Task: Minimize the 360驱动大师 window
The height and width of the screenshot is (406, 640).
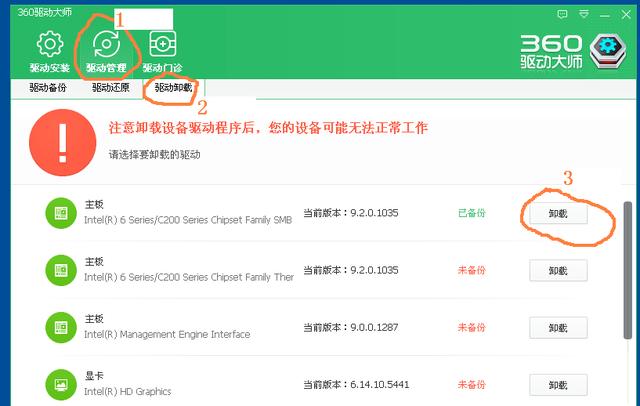Action: [x=605, y=15]
